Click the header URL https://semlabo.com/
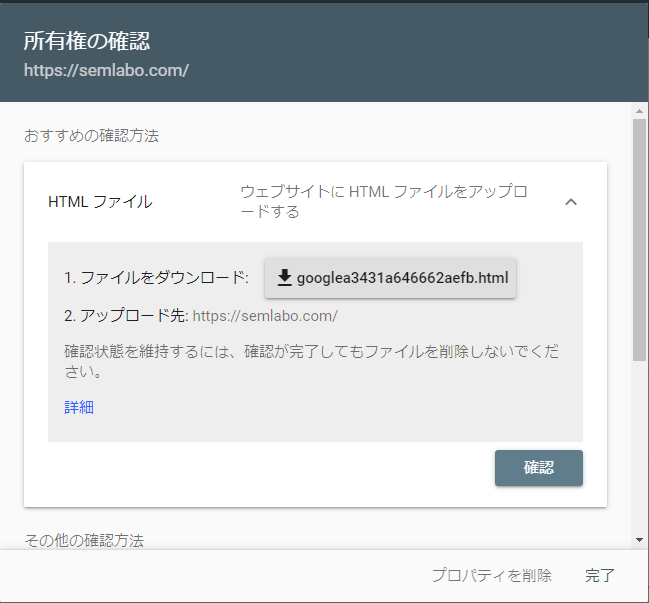Screen dimensions: 649x603 coord(106,71)
